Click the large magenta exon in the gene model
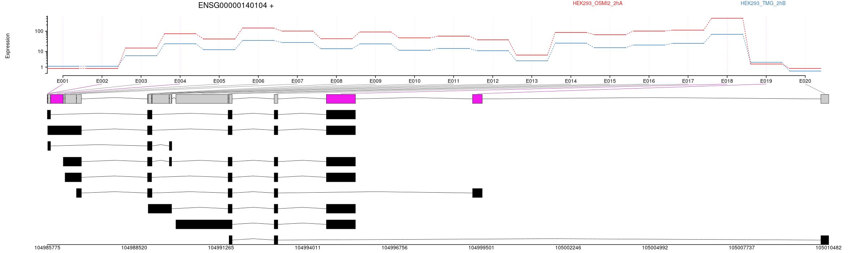Screen dimensions: 868x253 (341, 99)
